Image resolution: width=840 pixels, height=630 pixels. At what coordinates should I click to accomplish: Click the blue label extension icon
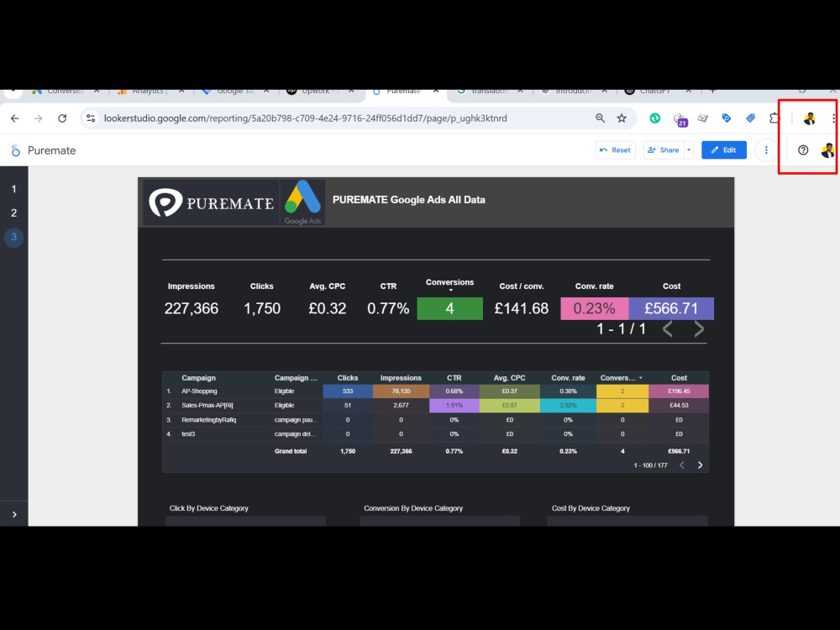point(750,118)
